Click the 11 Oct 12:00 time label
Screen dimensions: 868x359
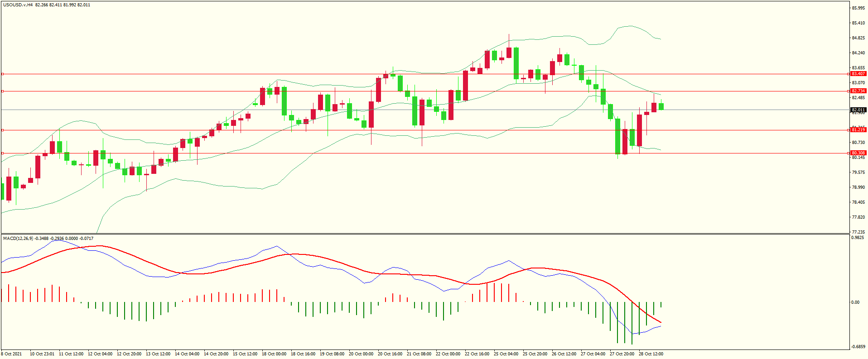pos(71,354)
